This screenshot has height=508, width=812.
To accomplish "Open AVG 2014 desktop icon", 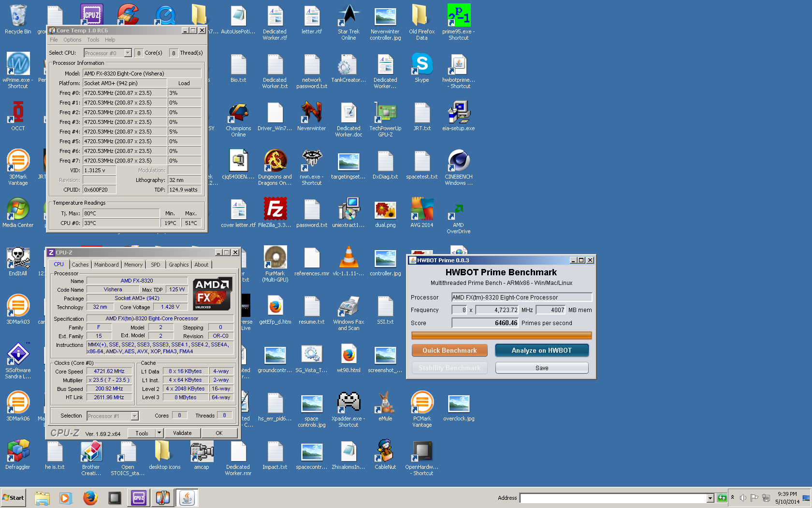I will [422, 212].
